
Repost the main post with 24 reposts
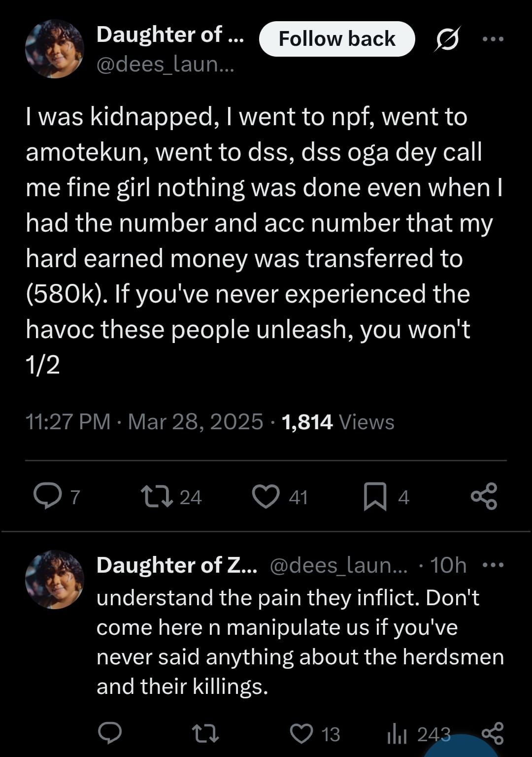tap(157, 496)
